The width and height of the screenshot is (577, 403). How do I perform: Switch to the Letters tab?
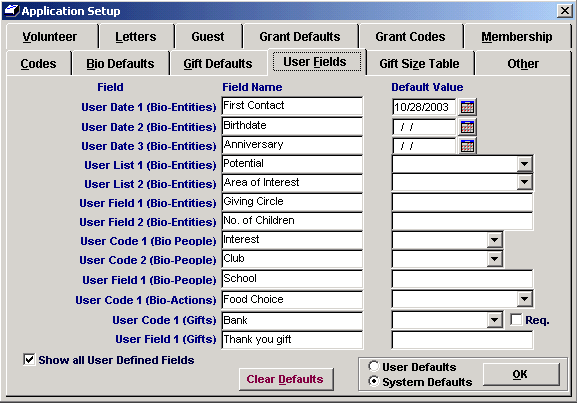click(136, 37)
